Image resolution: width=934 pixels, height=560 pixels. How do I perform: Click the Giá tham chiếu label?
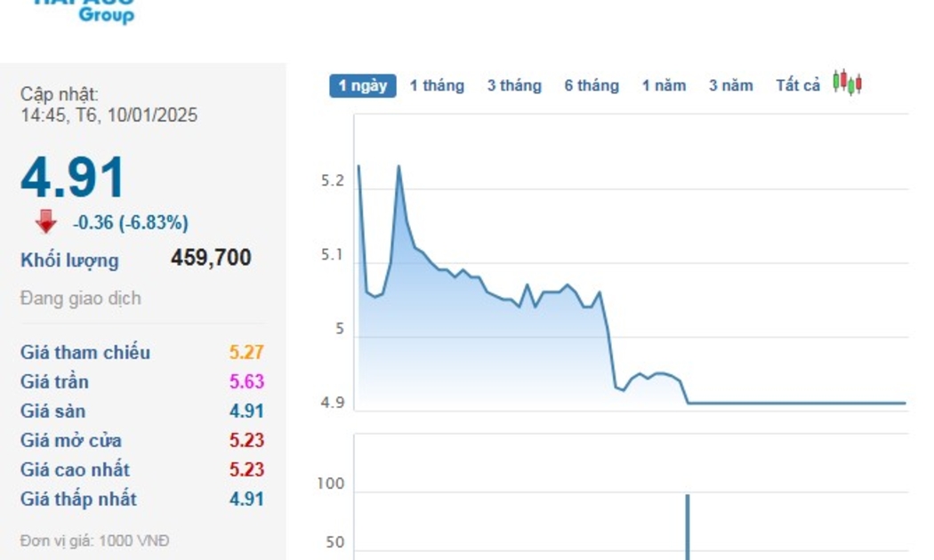[x=85, y=352]
